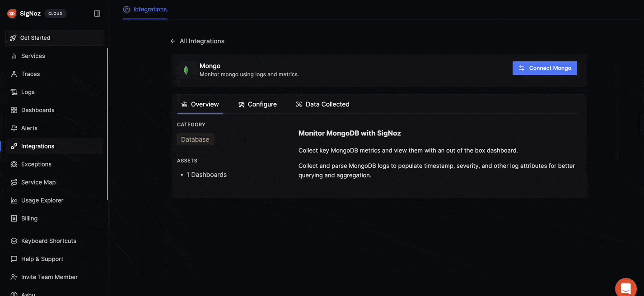Click 'Monitor mongo using logs and metrics.' subtitle
Viewport: 644px width, 296px height.
(x=249, y=74)
